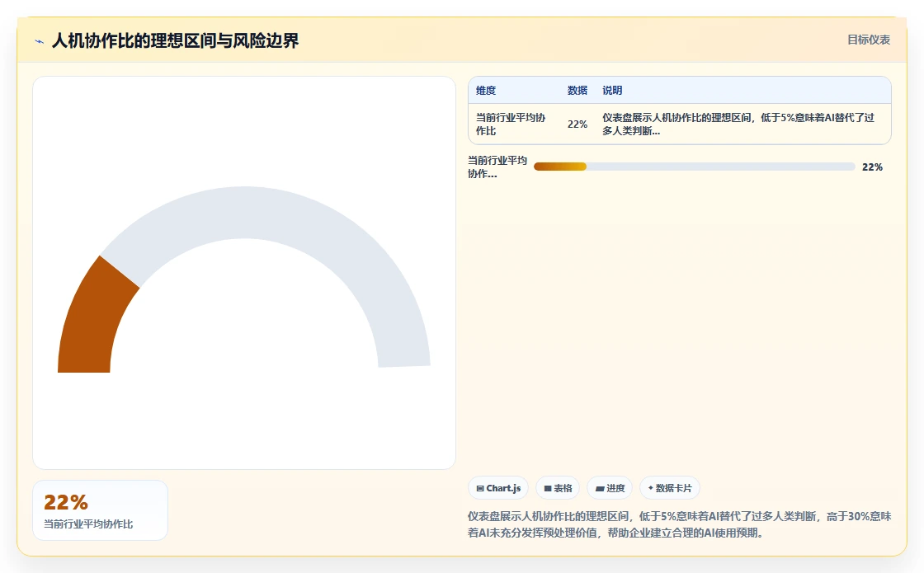Click the bottom description paragraph about 仪表盘
Image resolution: width=924 pixels, height=573 pixels.
click(680, 524)
